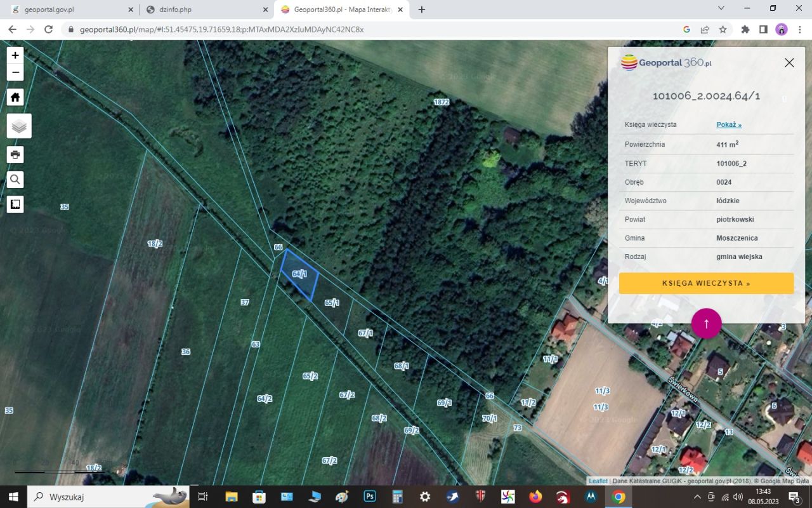Viewport: 812px width, 508px height.
Task: Close the parcel info panel
Action: 789,62
